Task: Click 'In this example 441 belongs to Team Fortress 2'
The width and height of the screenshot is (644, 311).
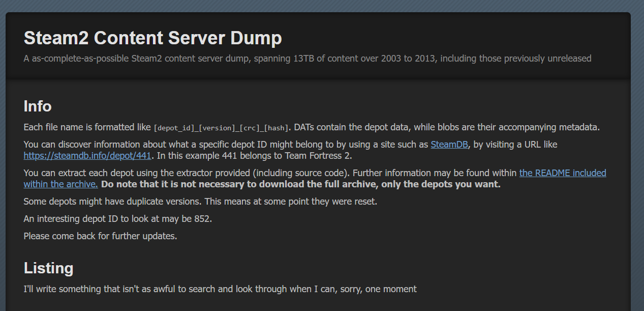Action: (x=254, y=156)
